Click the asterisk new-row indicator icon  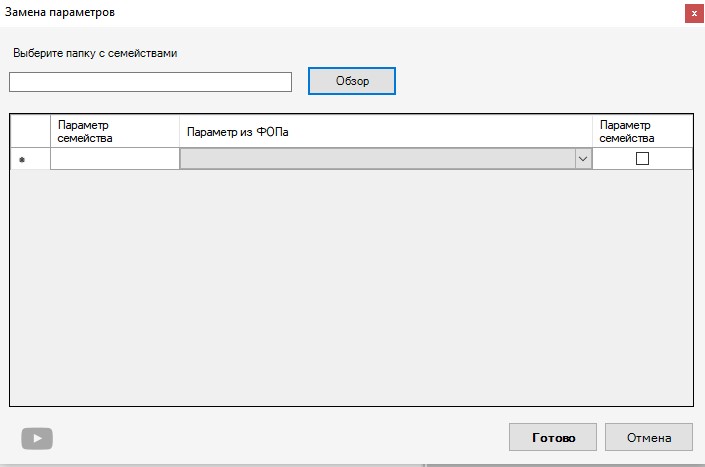coord(22,160)
